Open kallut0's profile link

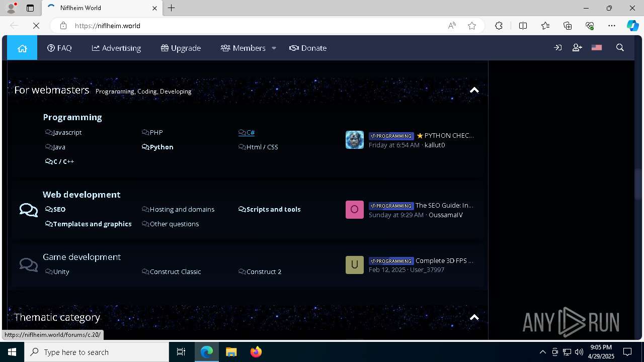pos(435,145)
